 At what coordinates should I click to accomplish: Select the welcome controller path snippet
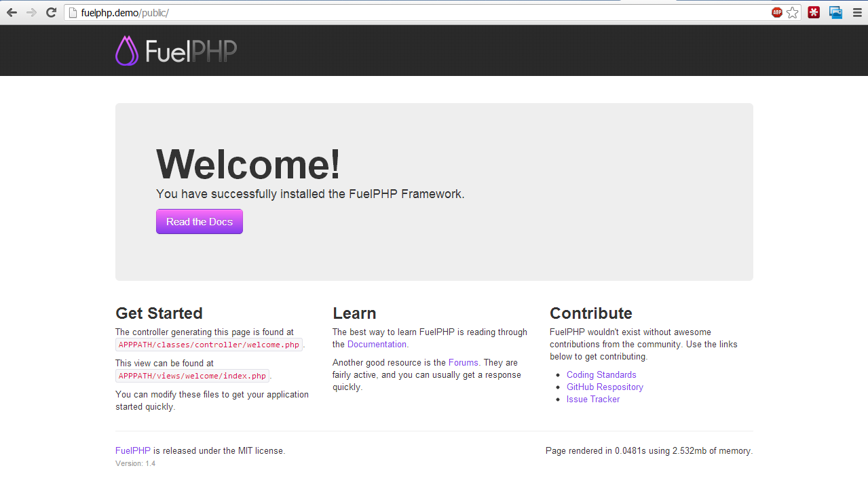[x=208, y=344]
